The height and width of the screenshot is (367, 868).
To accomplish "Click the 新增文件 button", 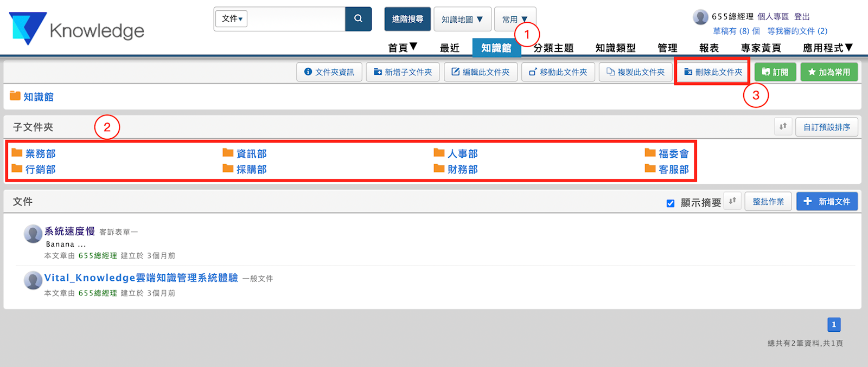I will click(827, 202).
